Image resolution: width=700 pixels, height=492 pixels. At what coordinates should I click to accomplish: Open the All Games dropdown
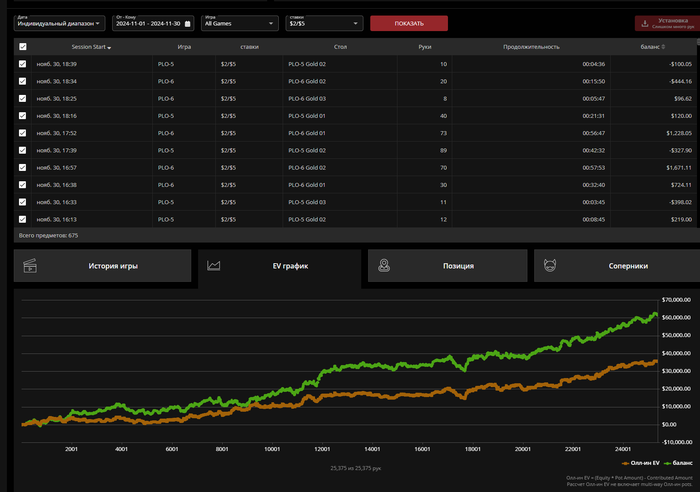(x=240, y=23)
